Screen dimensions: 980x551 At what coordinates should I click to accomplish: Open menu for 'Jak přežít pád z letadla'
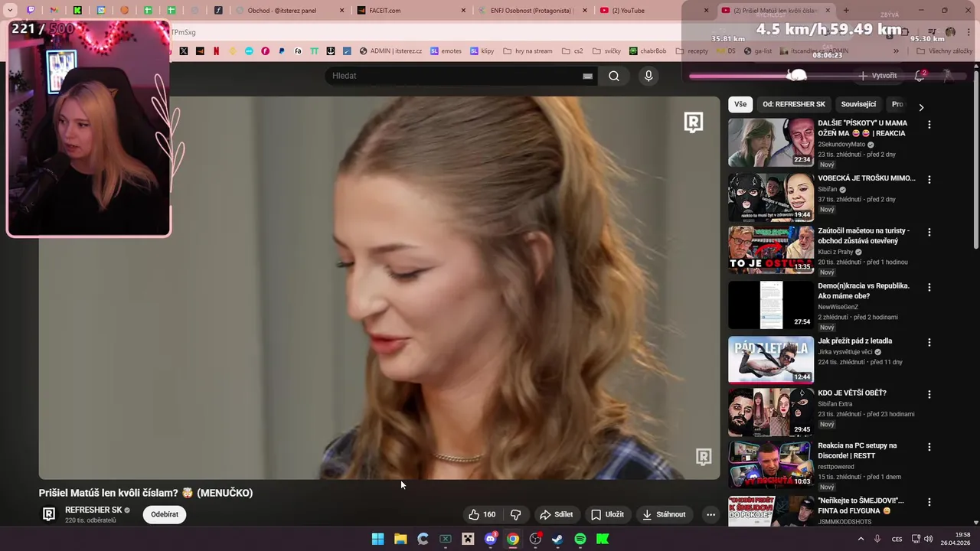(929, 342)
